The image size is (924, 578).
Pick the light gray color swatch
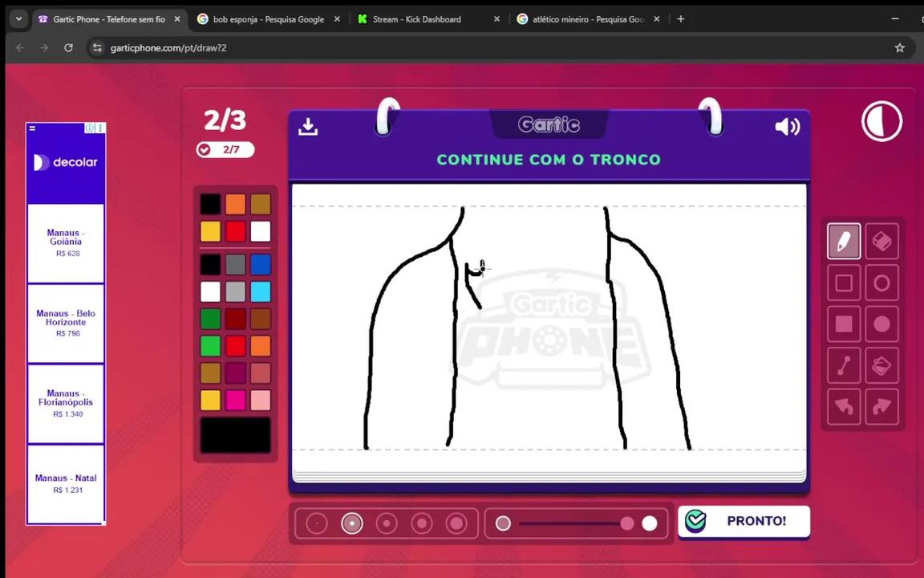coord(235,291)
